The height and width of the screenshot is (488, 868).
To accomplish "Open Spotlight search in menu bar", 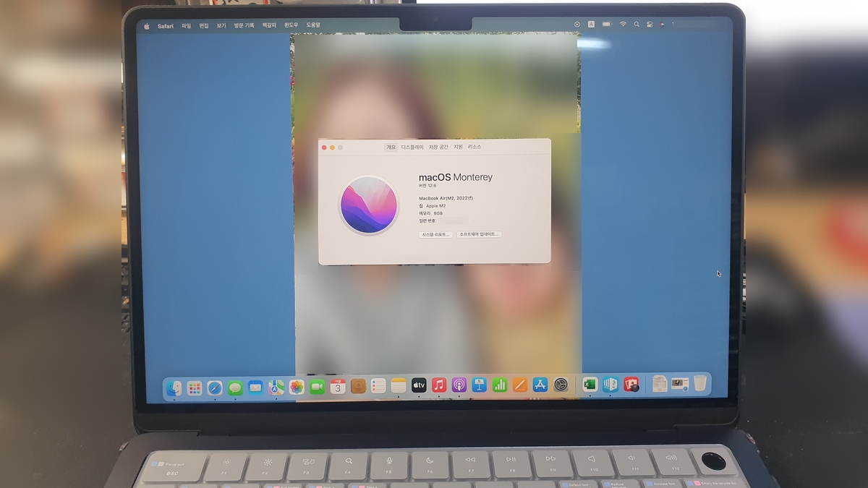I will point(637,24).
